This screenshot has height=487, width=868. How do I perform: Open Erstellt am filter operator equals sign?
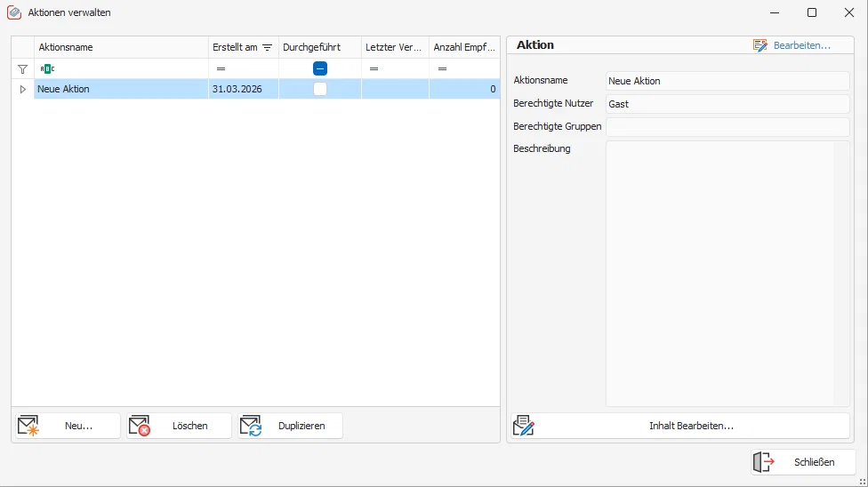click(221, 68)
